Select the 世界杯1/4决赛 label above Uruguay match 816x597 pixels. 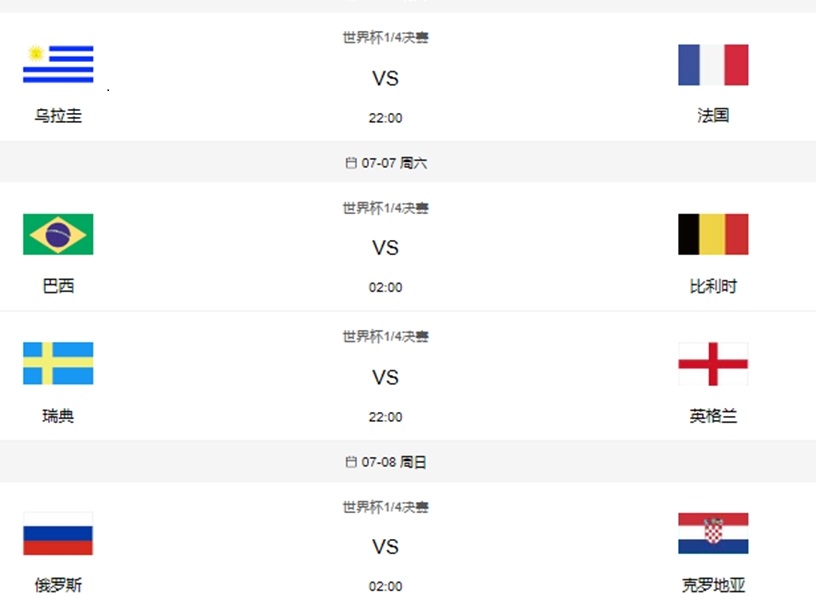click(x=386, y=37)
